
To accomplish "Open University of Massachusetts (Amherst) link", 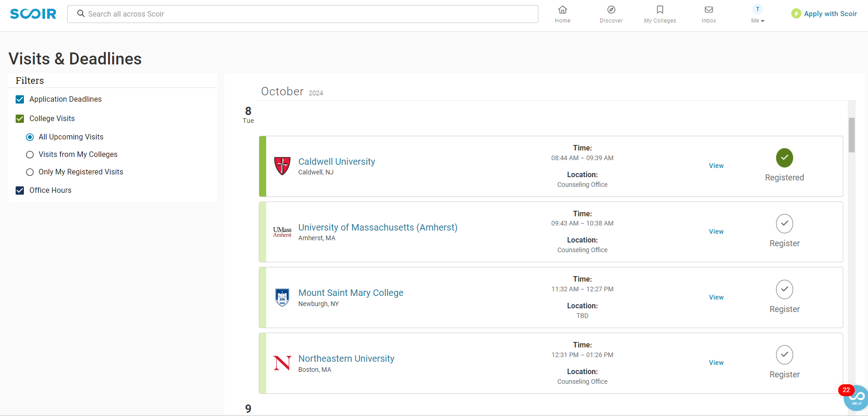I will 378,227.
